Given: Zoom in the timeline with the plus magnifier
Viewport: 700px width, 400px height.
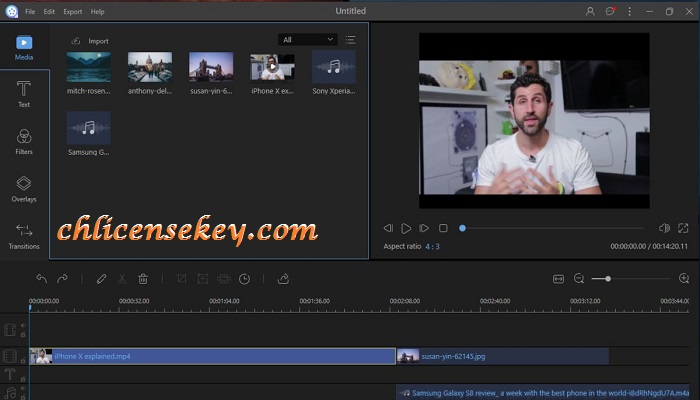Looking at the screenshot, I should point(683,279).
